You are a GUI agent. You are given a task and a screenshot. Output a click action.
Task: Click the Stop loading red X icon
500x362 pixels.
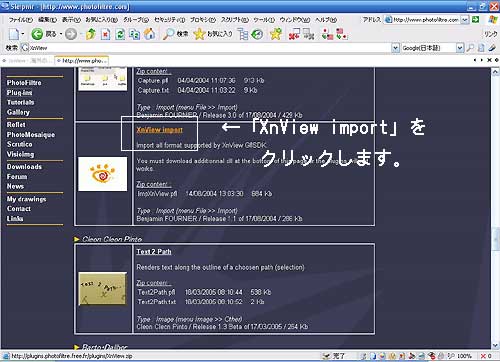(x=106, y=34)
